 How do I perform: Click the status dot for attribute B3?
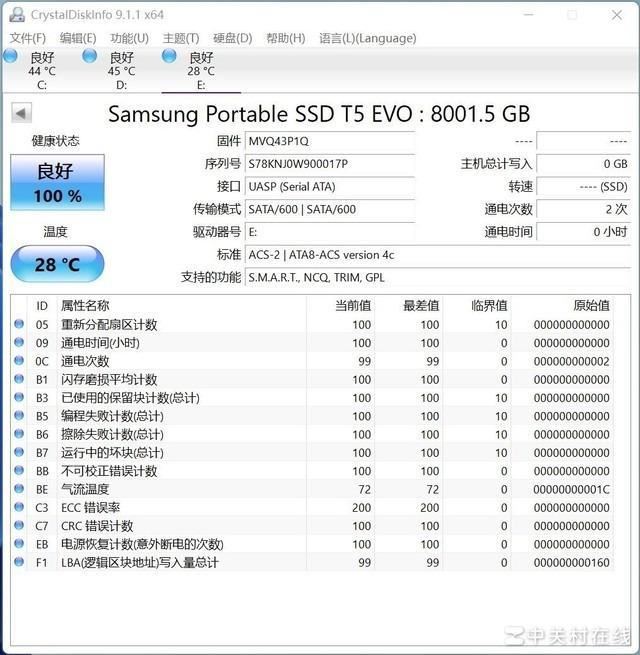pyautogui.click(x=19, y=397)
